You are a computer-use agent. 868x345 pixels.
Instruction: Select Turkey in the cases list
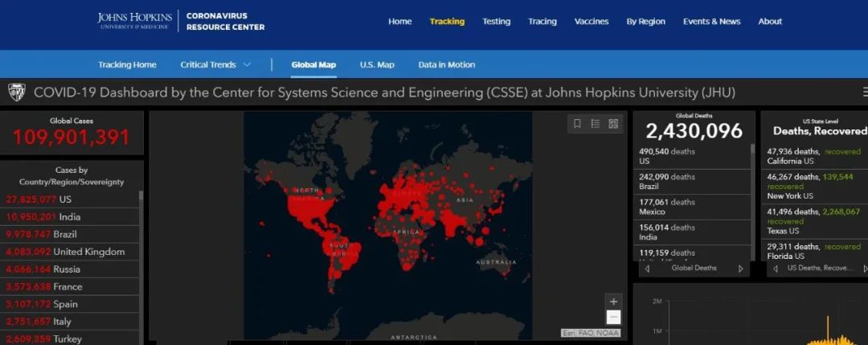[69, 339]
